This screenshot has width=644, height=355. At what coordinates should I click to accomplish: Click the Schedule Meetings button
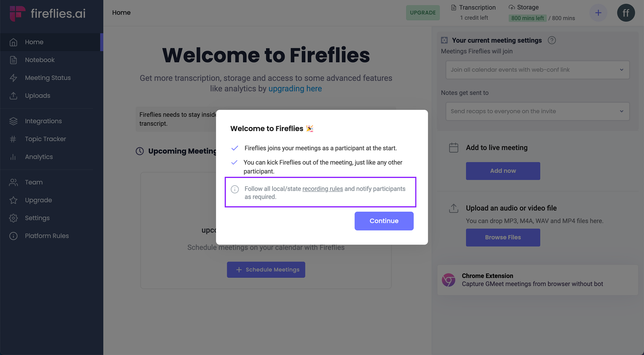click(266, 270)
